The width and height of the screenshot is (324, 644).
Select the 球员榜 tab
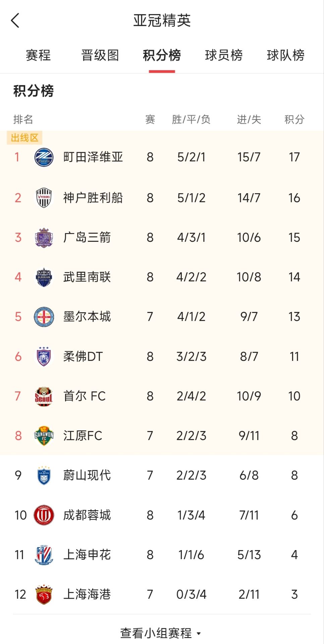tap(224, 55)
